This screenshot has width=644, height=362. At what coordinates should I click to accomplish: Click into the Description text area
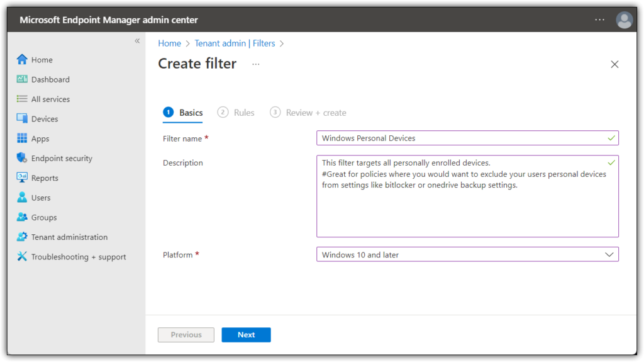point(467,196)
